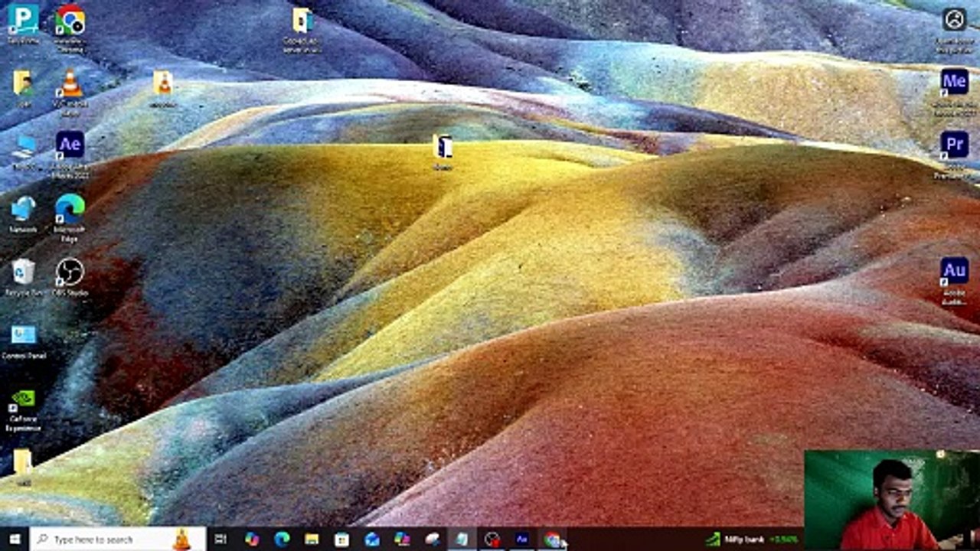Switch to Chrome in the taskbar

pyautogui.click(x=552, y=540)
